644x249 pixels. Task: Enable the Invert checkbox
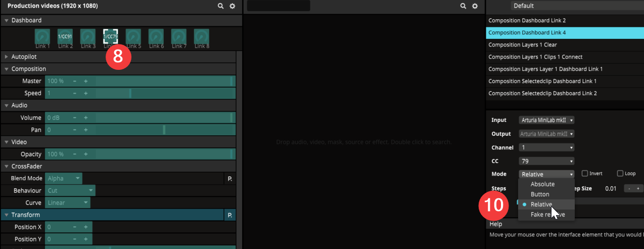point(585,174)
